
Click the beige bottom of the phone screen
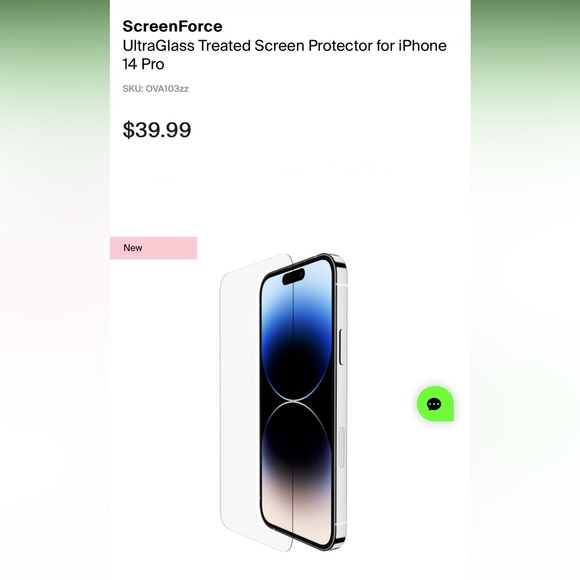(296, 514)
